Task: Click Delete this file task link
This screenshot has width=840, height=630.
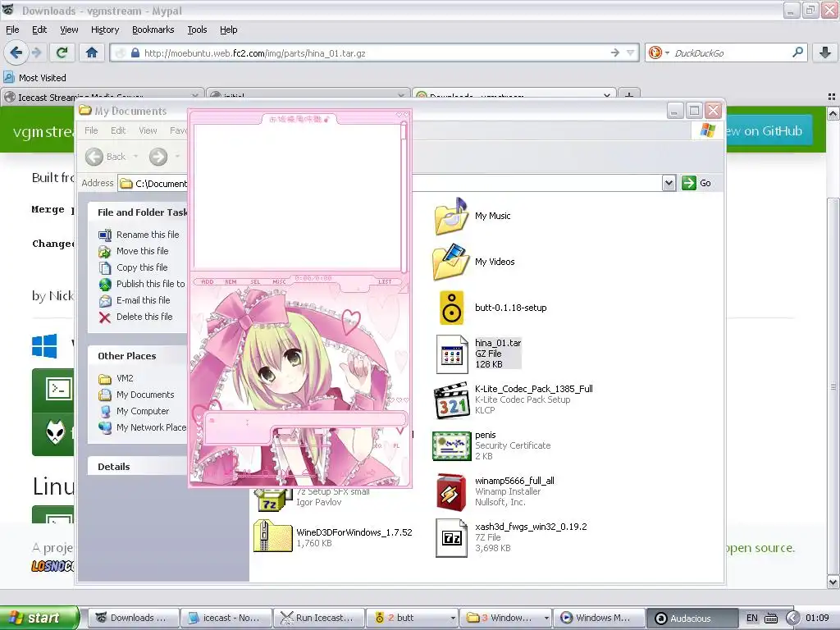Action: (x=144, y=317)
